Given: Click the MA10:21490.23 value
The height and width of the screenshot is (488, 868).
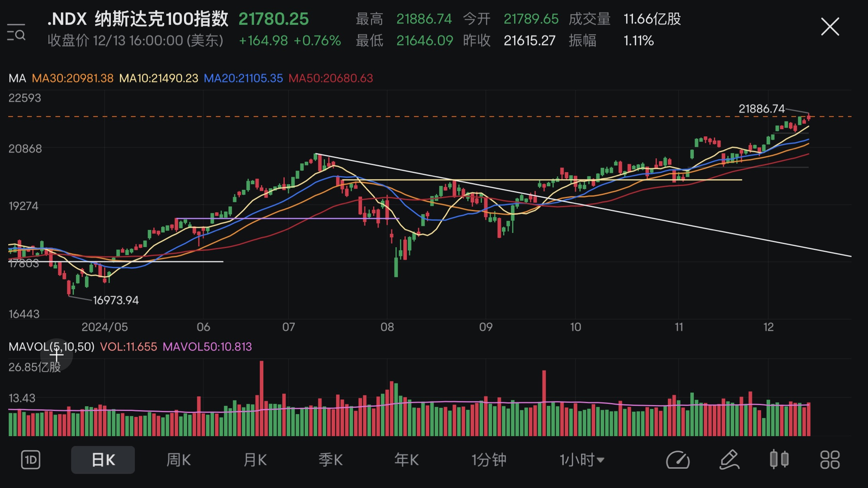Looking at the screenshot, I should point(159,78).
